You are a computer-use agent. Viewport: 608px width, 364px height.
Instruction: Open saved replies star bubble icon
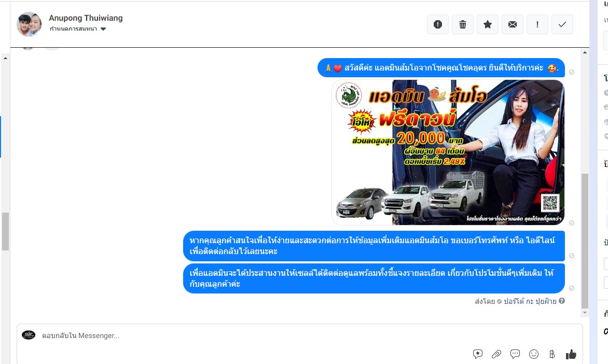click(x=478, y=354)
